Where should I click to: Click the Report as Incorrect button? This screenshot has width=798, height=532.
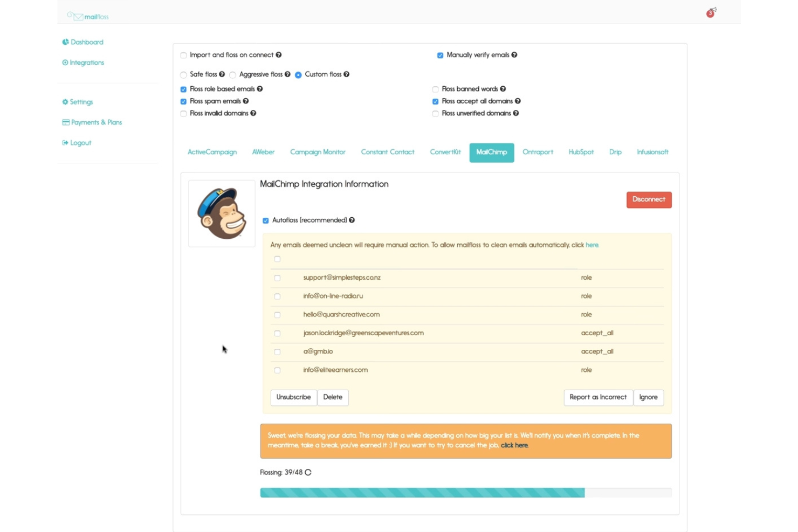click(598, 398)
